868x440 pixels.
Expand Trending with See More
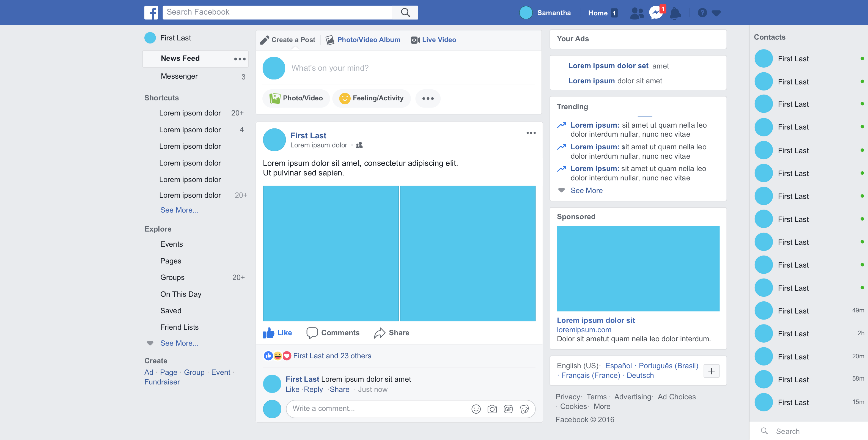[586, 191]
